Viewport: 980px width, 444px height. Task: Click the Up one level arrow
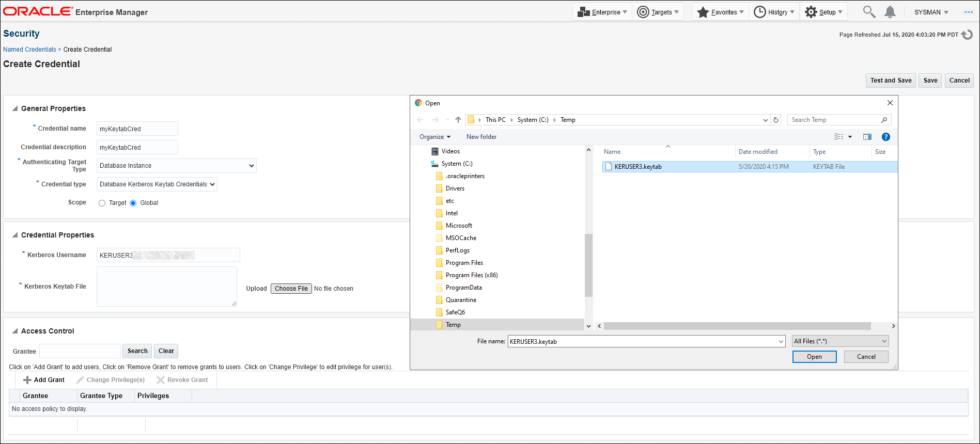point(458,120)
